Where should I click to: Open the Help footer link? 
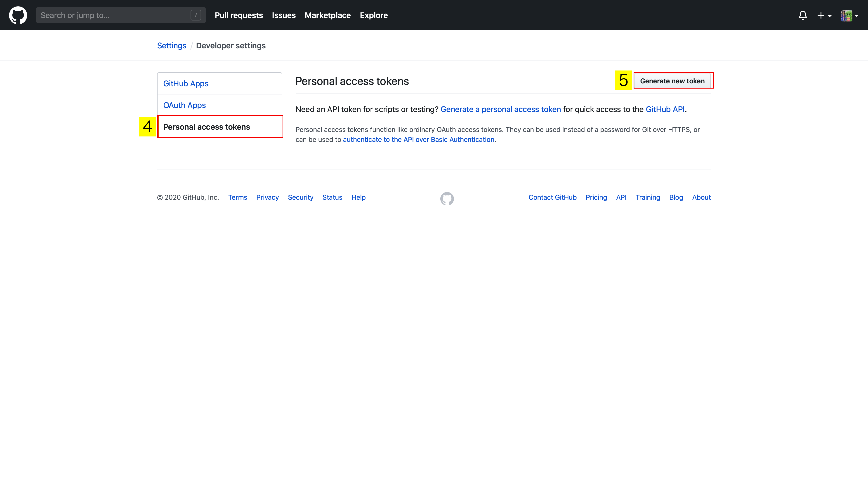pos(358,197)
